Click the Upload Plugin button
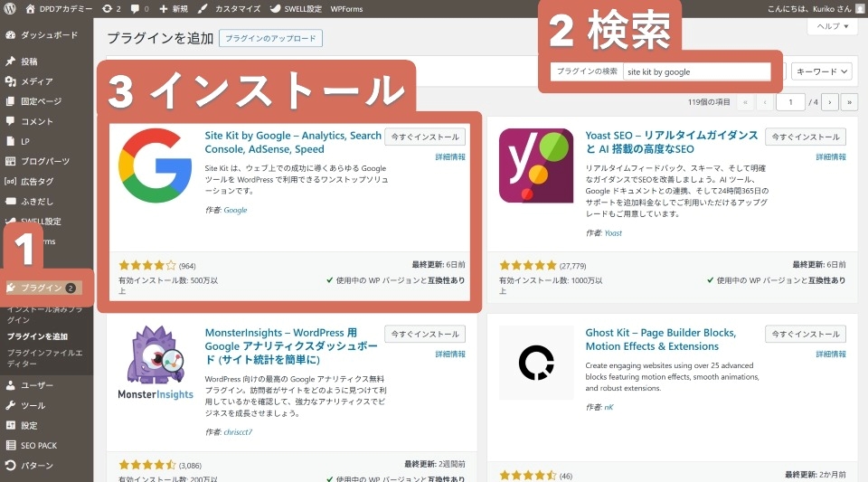868x482 pixels. 270,38
